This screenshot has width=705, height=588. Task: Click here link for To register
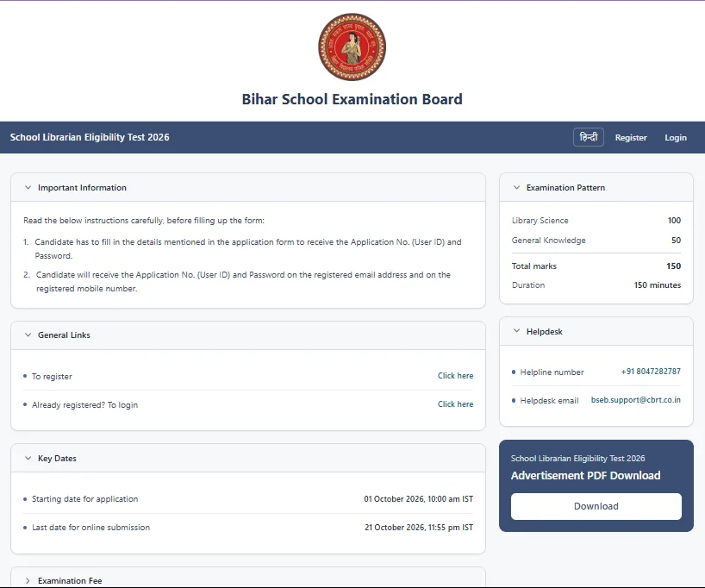455,376
